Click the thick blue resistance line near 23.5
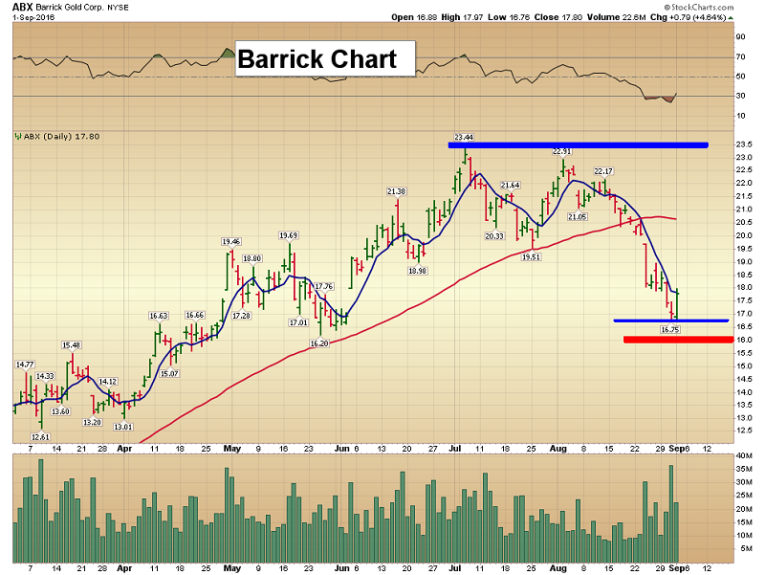This screenshot has width=765, height=575. tap(578, 145)
